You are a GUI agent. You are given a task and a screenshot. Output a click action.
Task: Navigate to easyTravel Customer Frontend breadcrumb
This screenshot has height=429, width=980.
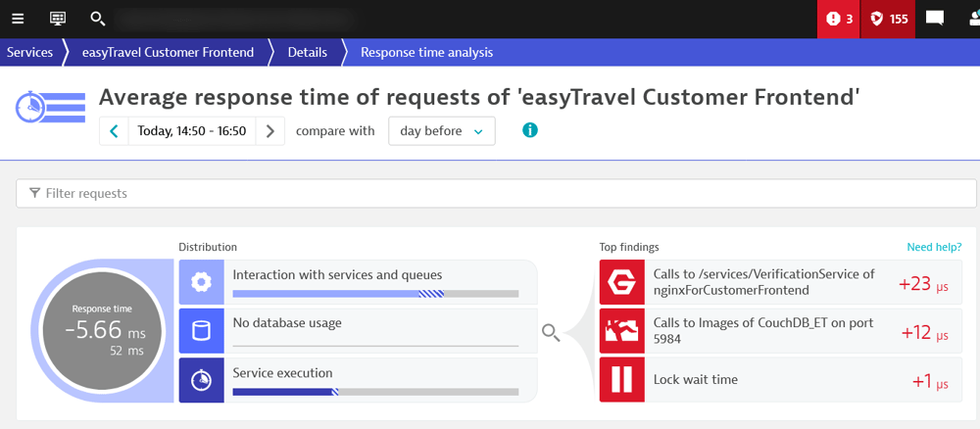point(169,53)
